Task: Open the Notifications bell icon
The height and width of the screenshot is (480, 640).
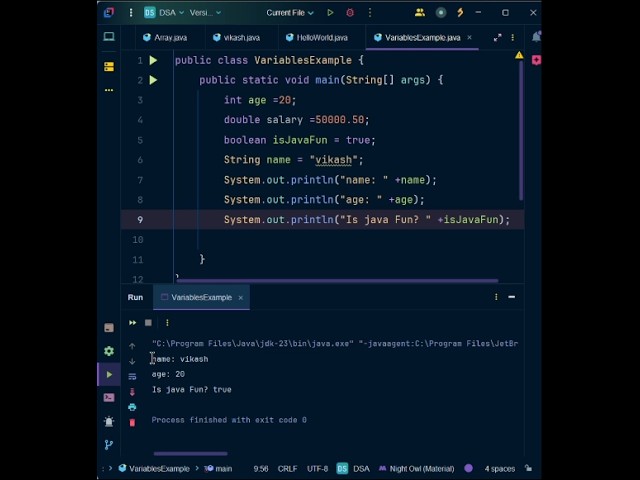Action: pos(536,37)
